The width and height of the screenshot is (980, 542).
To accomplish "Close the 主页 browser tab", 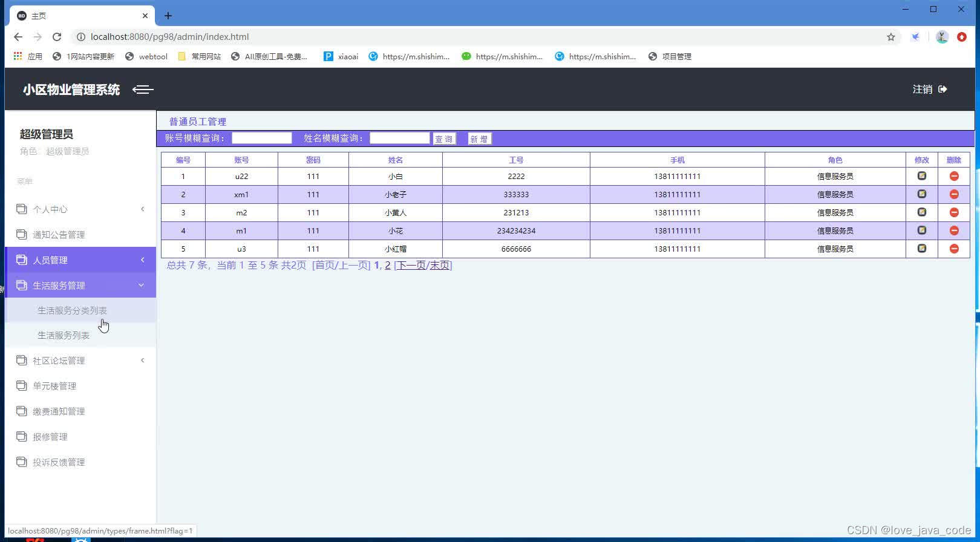I will (x=145, y=16).
